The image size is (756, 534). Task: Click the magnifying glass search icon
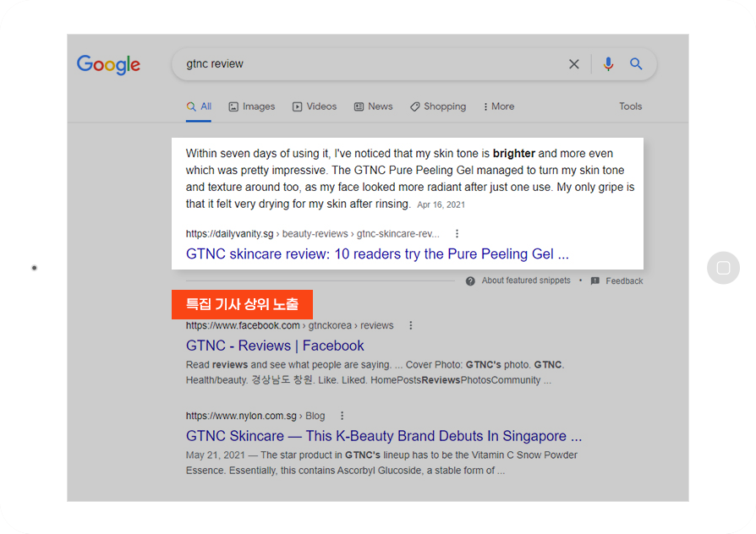tap(636, 63)
